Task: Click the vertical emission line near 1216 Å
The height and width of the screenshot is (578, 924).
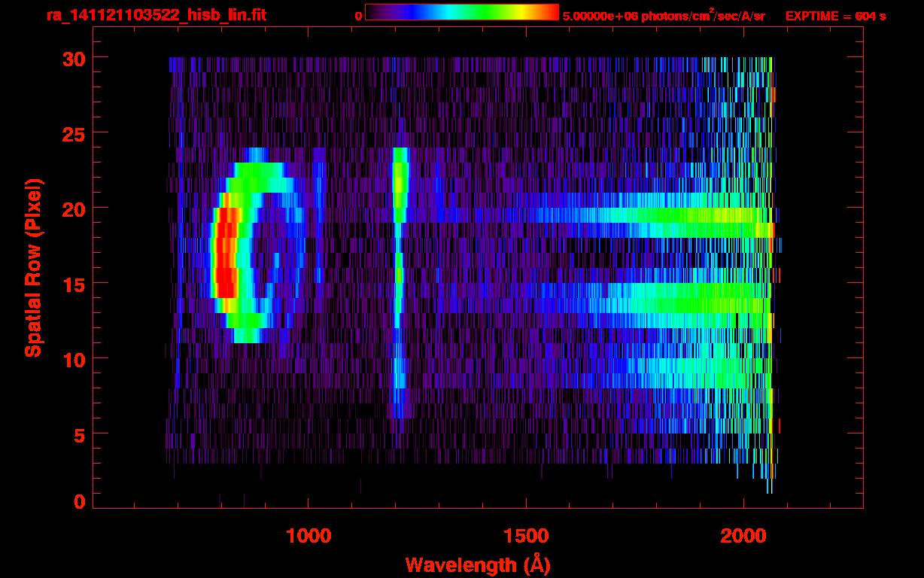Action: point(399,282)
